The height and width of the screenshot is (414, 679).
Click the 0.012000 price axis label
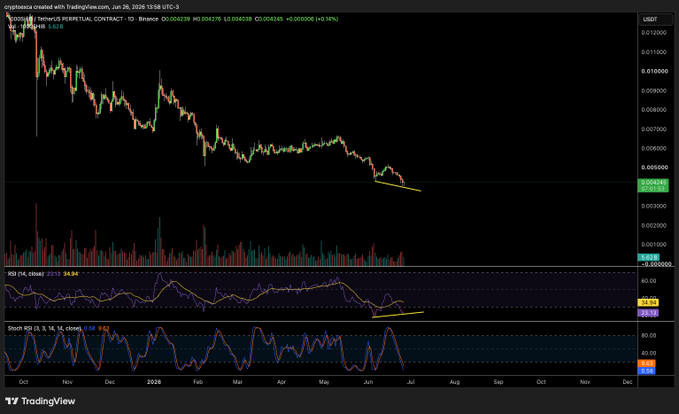pos(654,33)
